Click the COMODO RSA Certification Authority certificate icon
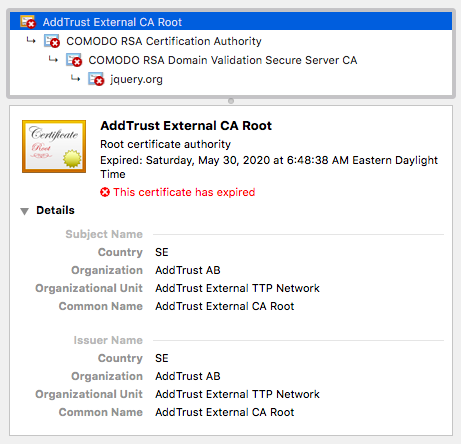Screen dimensions: 461x444 pos(52,41)
